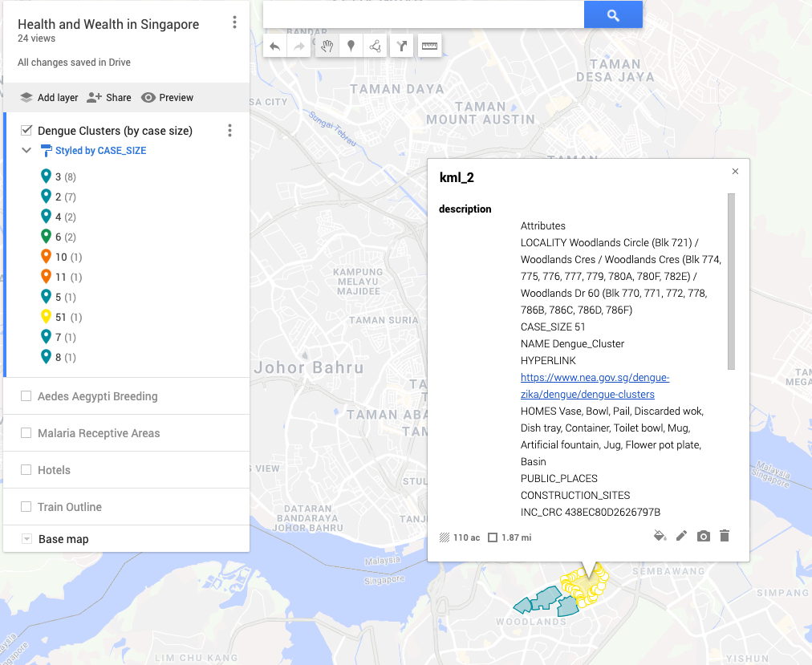Click the Share button
Screen dimensions: 812x665
109,97
